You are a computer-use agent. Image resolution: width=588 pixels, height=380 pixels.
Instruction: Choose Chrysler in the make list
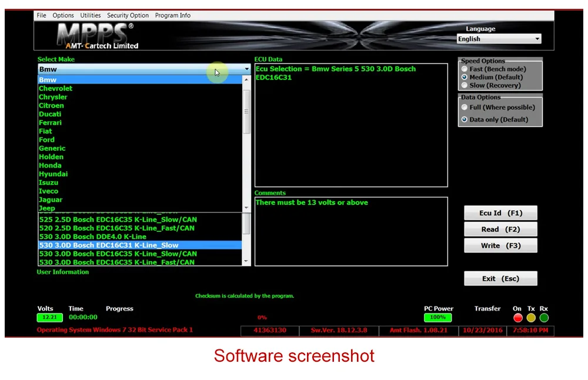tap(141, 97)
